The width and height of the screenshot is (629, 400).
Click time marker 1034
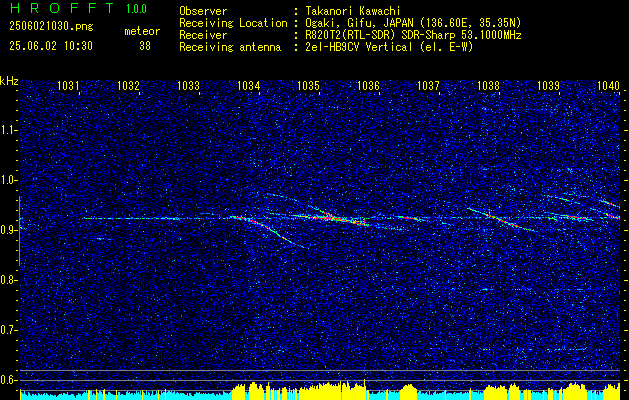[x=249, y=85]
